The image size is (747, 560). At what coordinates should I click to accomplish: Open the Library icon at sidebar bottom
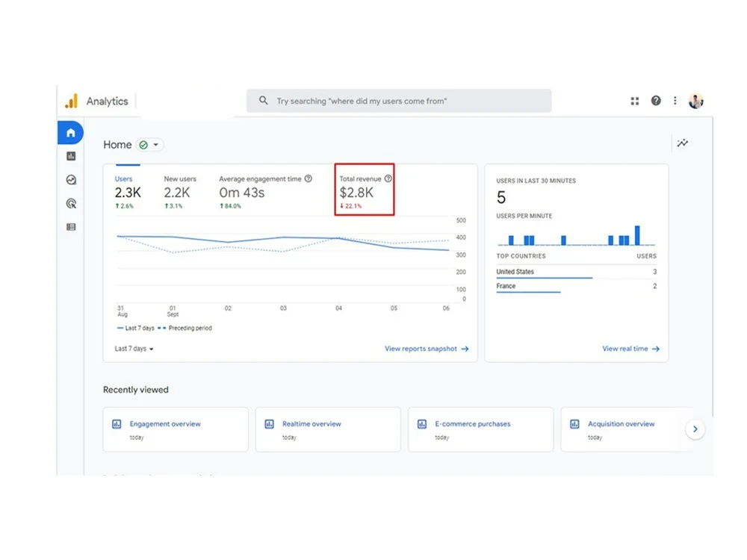[70, 226]
